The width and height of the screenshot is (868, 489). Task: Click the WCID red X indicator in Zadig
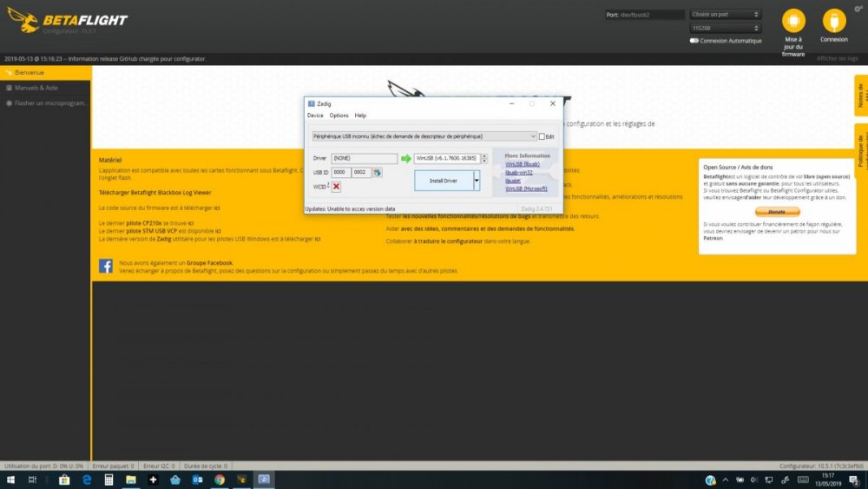336,187
